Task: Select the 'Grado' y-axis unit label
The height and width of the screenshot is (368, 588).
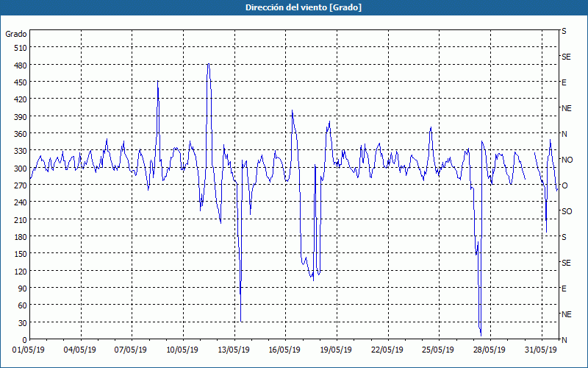Action: [16, 34]
